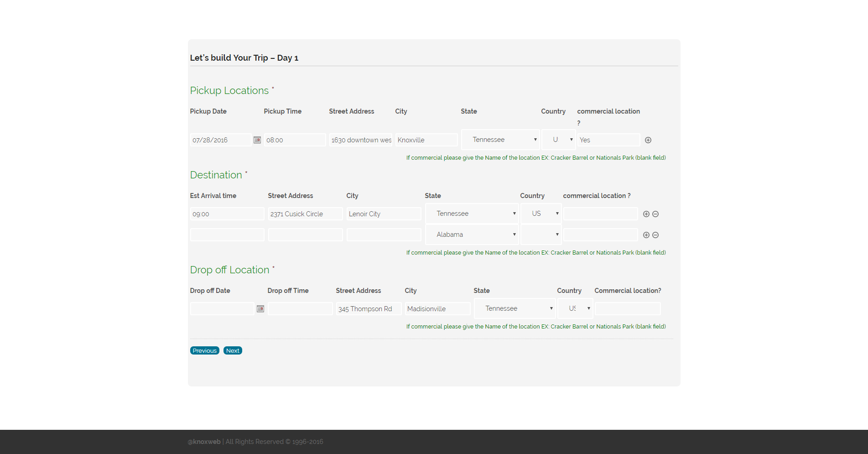Focus the empty Drop off Date field
The width and height of the screenshot is (868, 454).
[x=222, y=309]
